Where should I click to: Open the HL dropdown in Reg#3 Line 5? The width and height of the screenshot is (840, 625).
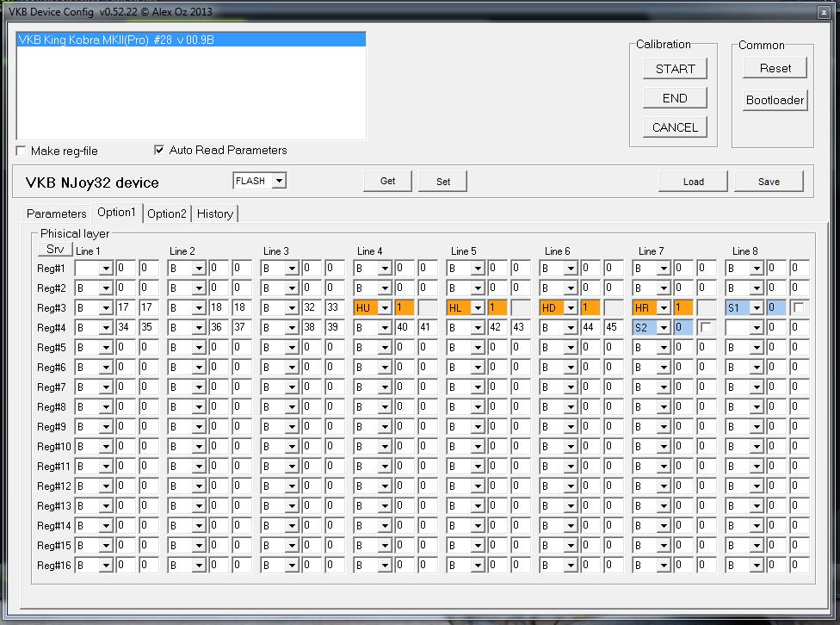click(478, 307)
